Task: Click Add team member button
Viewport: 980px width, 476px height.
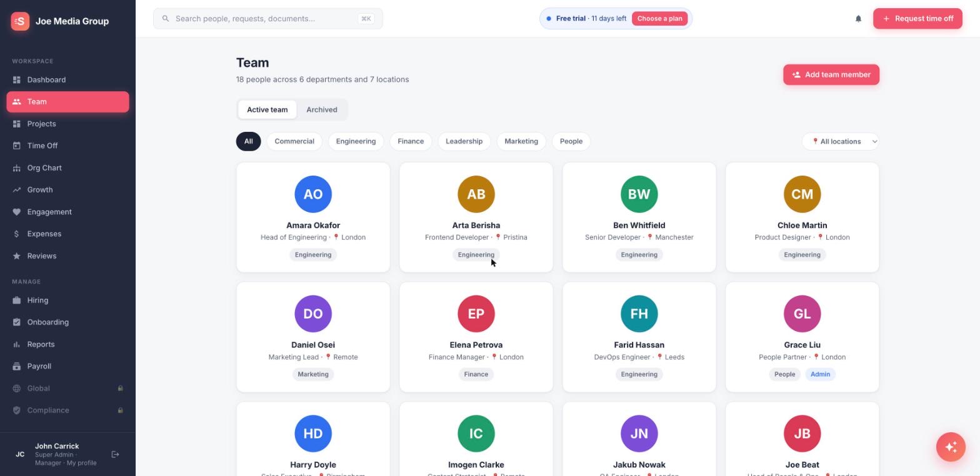Action: [831, 75]
